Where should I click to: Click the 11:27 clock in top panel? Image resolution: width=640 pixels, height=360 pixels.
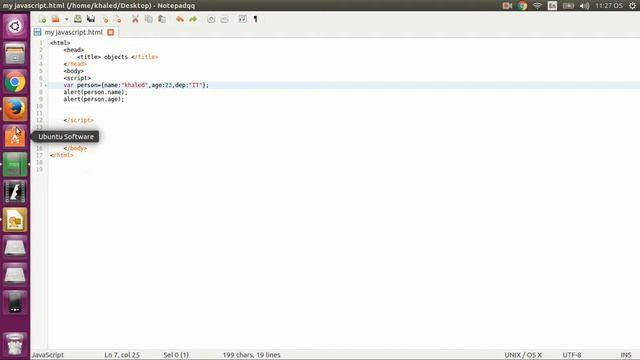click(609, 6)
